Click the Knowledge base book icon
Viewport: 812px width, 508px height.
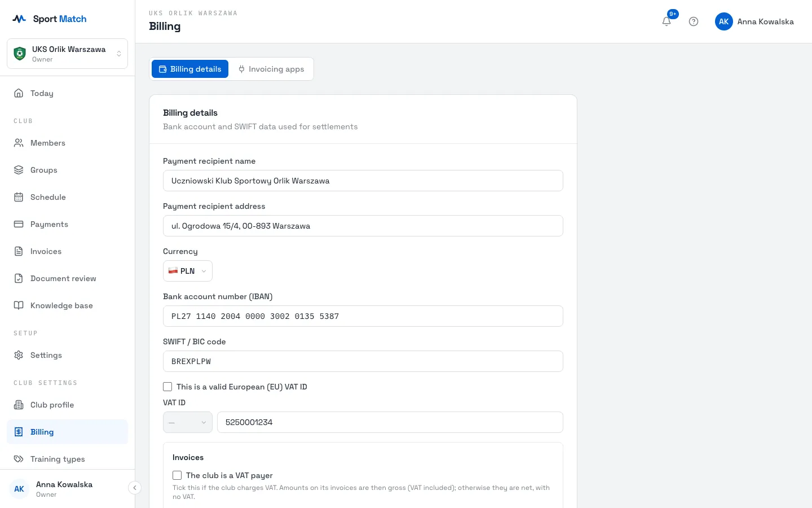[19, 305]
